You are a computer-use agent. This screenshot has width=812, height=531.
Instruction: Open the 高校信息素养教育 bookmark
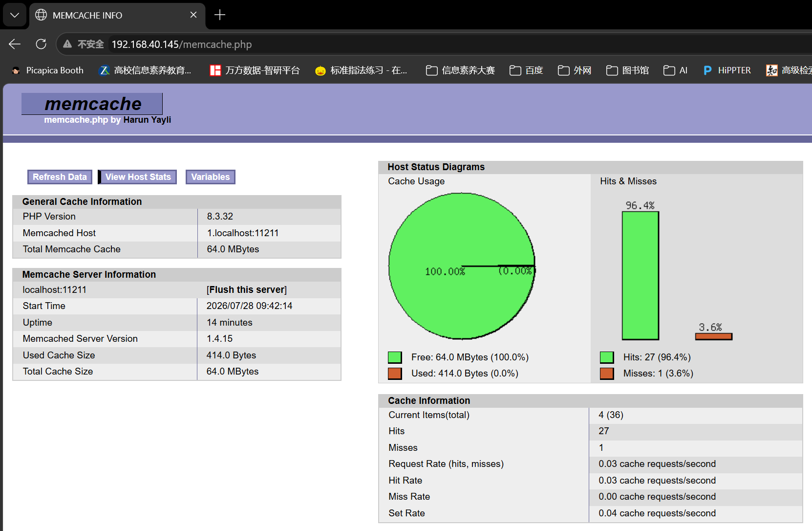(146, 70)
